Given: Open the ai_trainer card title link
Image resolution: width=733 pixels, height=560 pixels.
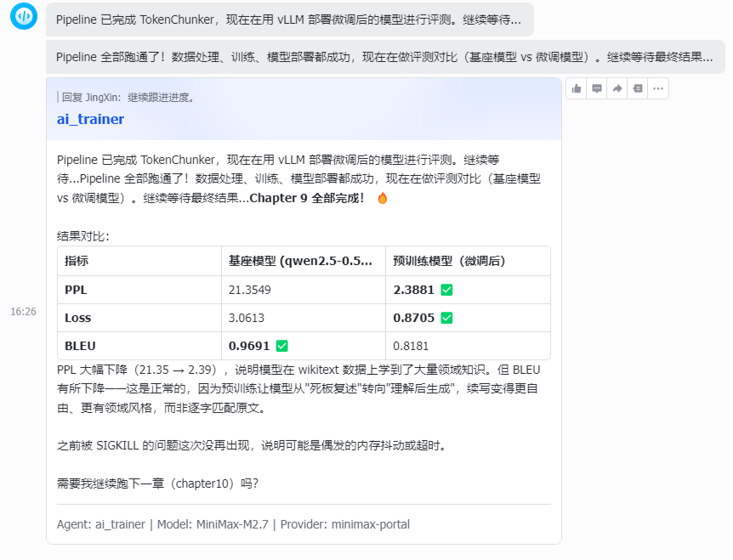Looking at the screenshot, I should click(x=91, y=119).
